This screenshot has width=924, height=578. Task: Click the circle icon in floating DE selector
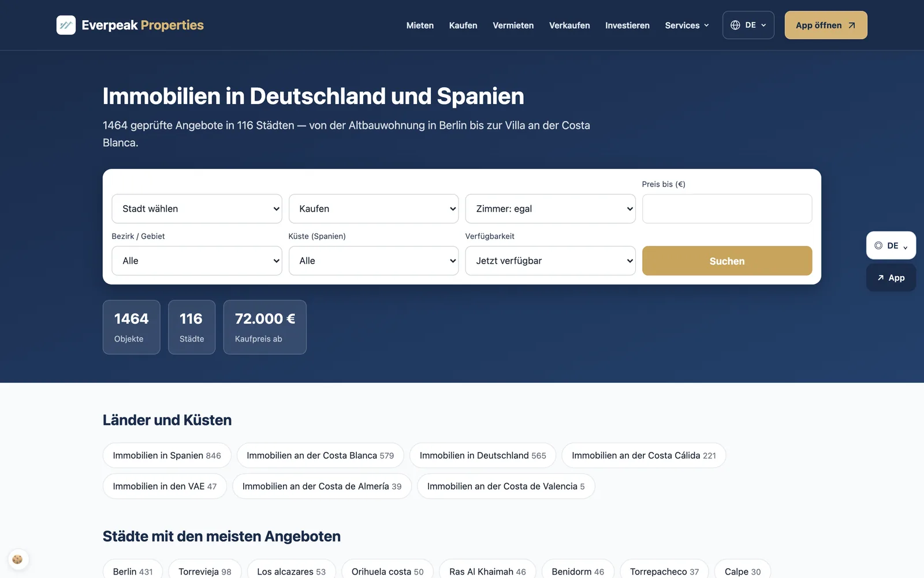click(x=878, y=246)
